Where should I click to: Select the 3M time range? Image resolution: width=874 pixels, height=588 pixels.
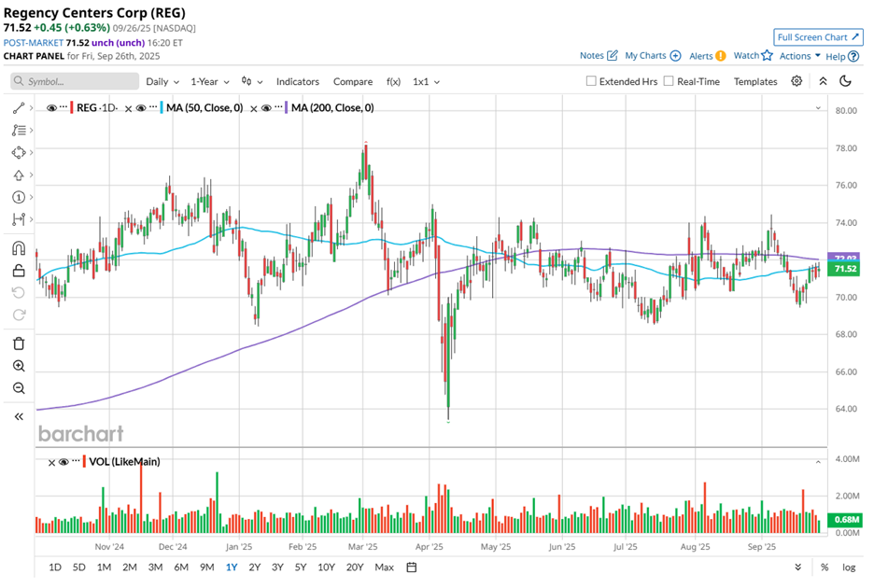(155, 567)
